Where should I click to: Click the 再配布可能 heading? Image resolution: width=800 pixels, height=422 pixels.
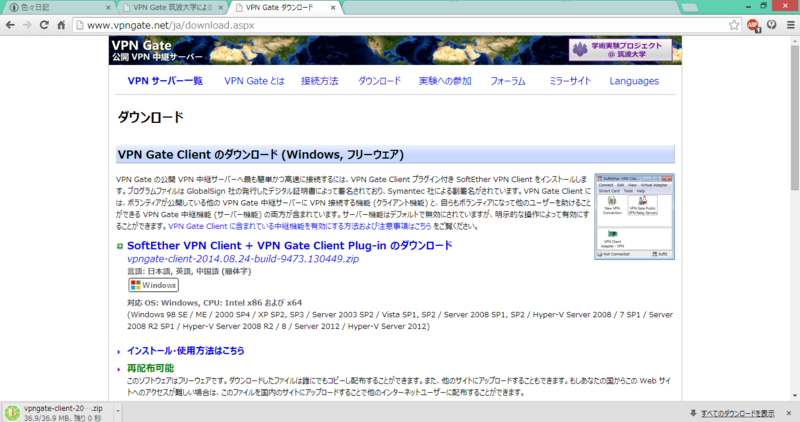click(151, 368)
